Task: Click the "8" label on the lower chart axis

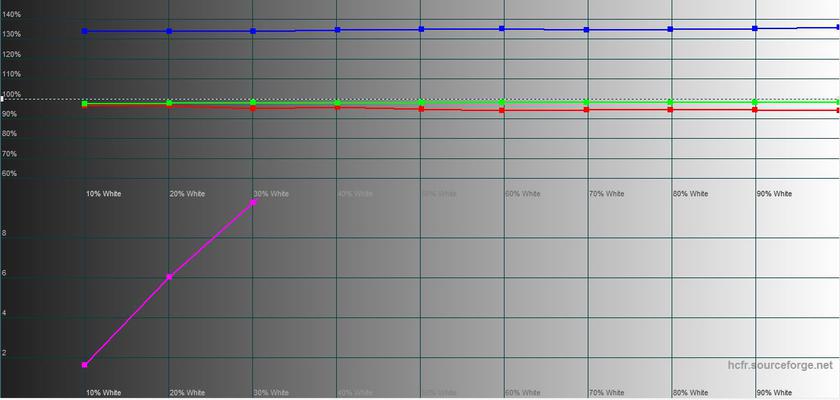Action: [5, 234]
